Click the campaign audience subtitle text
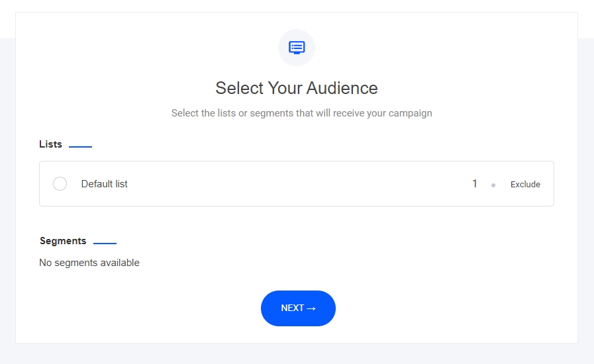 (x=301, y=113)
